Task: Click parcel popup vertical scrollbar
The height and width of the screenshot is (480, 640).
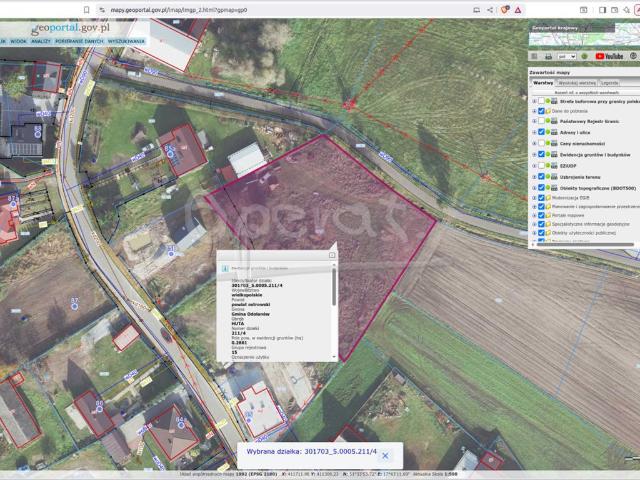Action: (334, 287)
